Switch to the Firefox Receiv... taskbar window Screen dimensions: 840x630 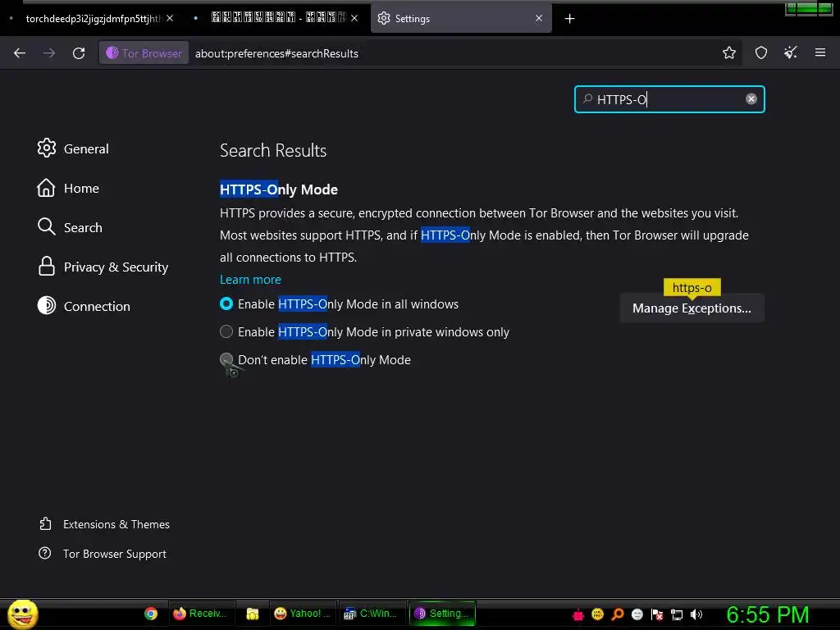point(200,614)
